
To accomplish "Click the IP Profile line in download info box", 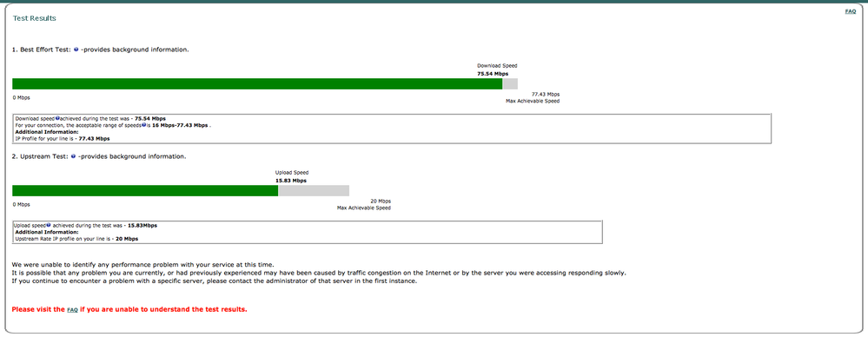I will tap(63, 139).
